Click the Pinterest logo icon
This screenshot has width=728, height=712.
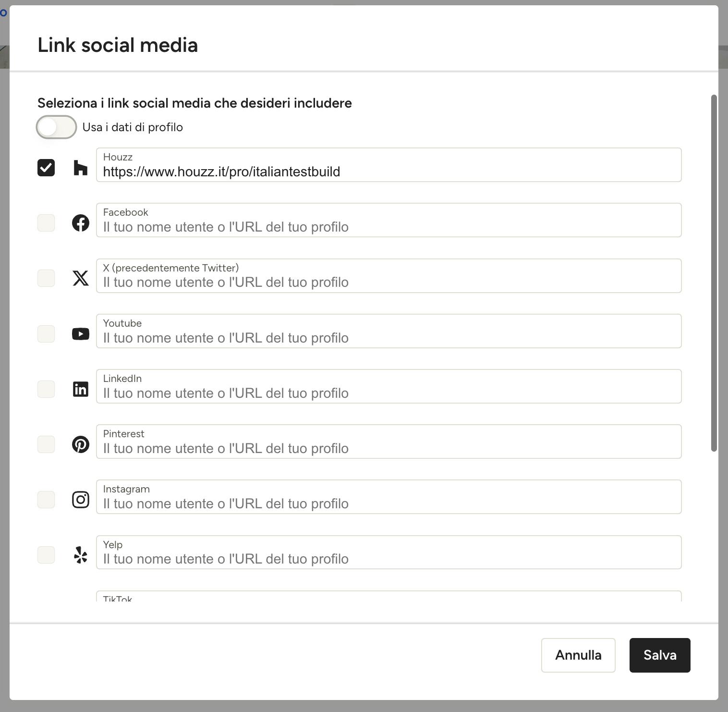pos(81,444)
